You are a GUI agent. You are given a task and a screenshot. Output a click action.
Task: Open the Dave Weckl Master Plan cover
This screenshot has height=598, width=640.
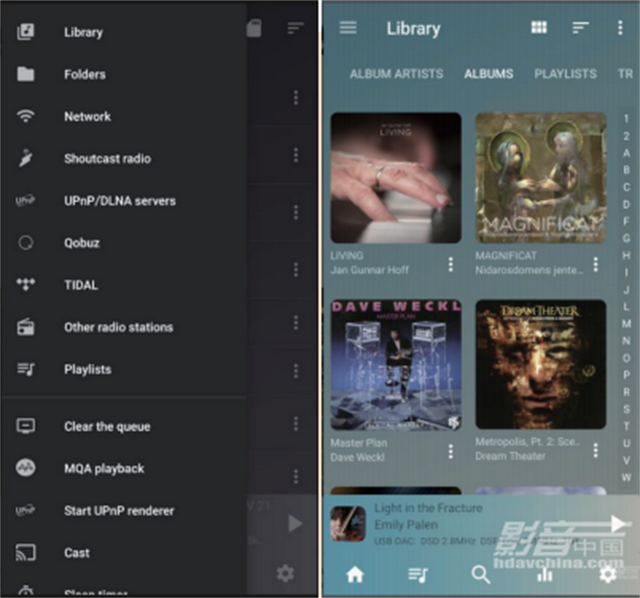coord(396,365)
